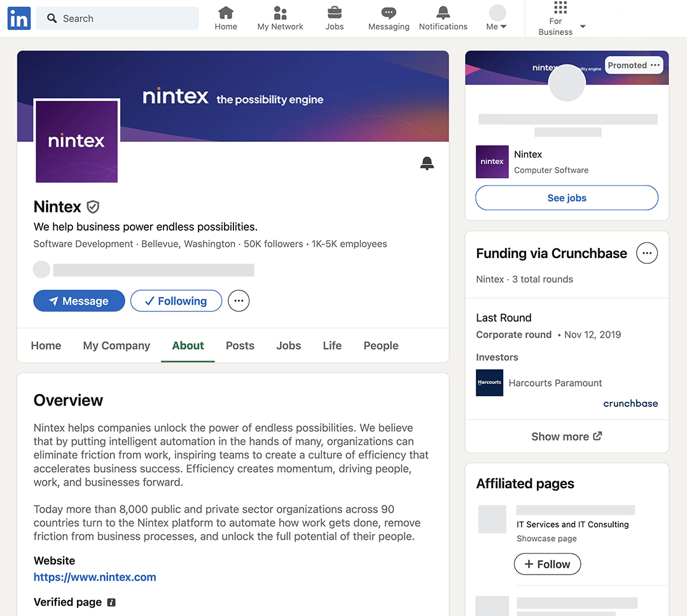Open the Home feed icon

pyautogui.click(x=226, y=13)
